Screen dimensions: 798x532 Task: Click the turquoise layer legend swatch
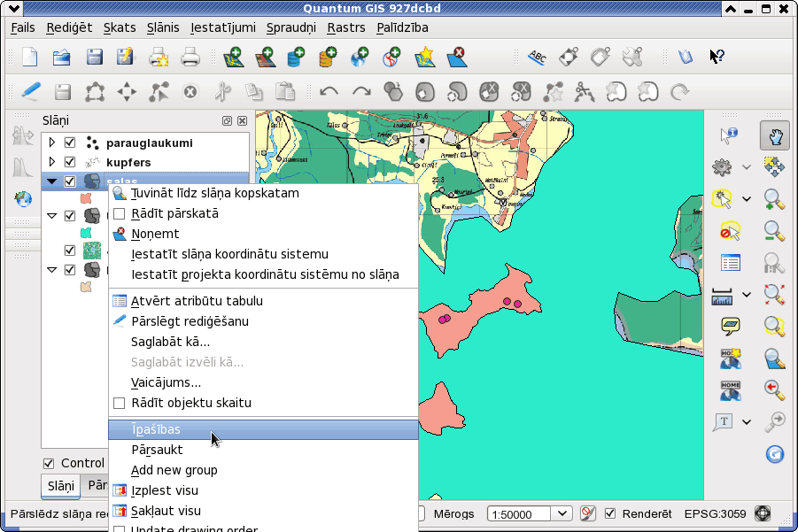[x=86, y=233]
